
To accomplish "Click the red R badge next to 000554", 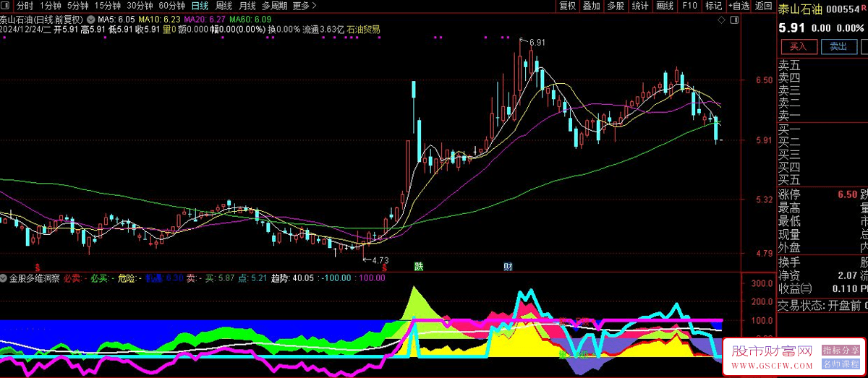I will coord(863,10).
